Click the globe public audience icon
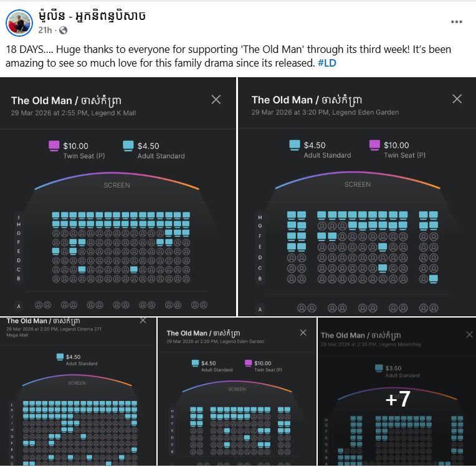Image resolution: width=476 pixels, height=467 pixels. [x=64, y=30]
